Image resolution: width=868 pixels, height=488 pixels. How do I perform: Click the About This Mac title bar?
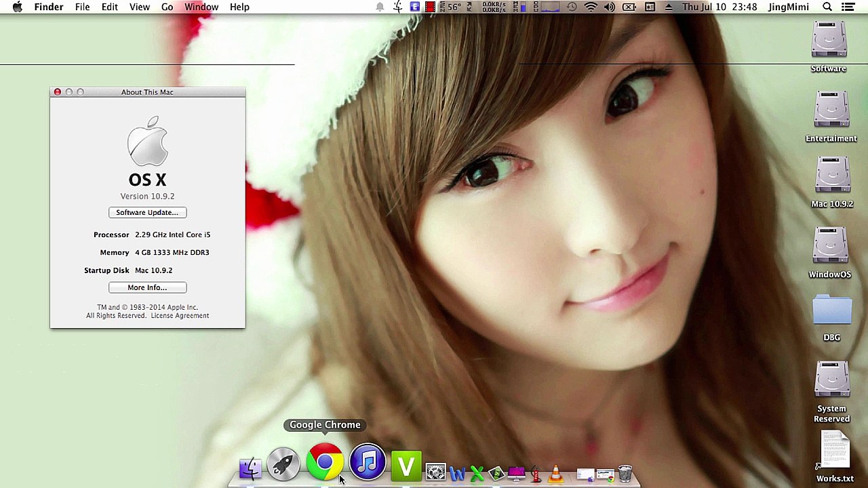pyautogui.click(x=147, y=92)
